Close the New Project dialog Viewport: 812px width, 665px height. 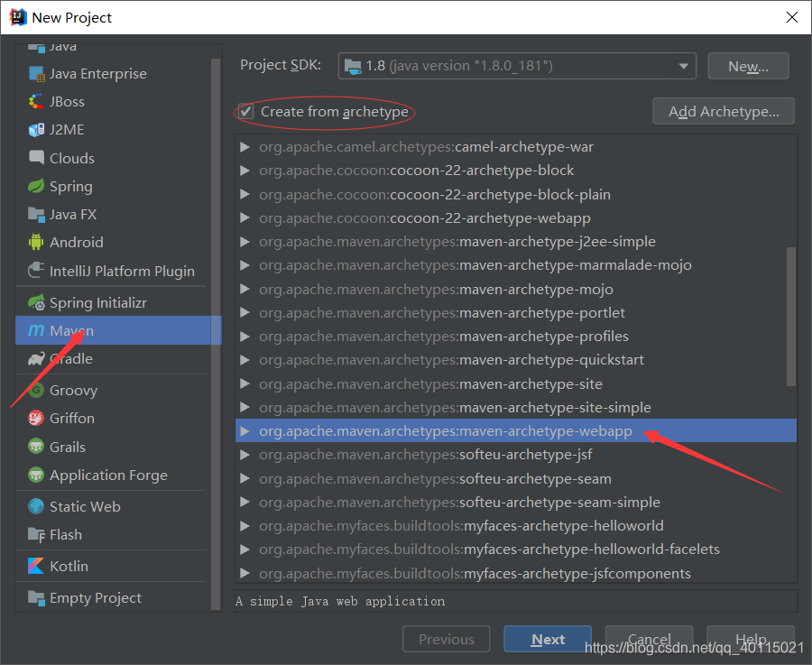pos(792,17)
